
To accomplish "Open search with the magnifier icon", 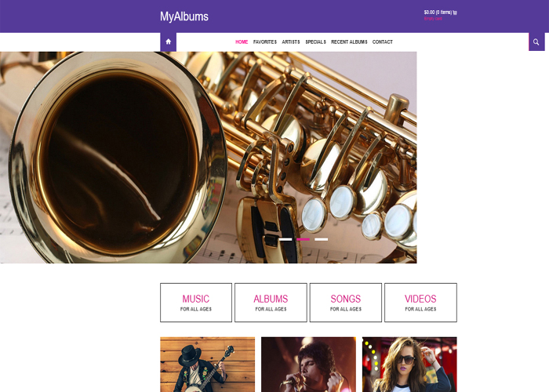I will [x=536, y=42].
